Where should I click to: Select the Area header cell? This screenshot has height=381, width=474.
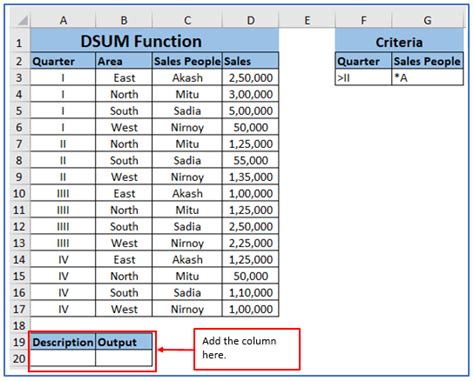[124, 61]
